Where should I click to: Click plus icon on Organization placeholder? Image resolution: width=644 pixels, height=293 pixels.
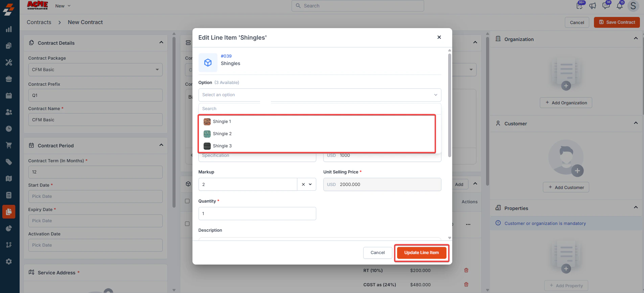[x=566, y=86]
